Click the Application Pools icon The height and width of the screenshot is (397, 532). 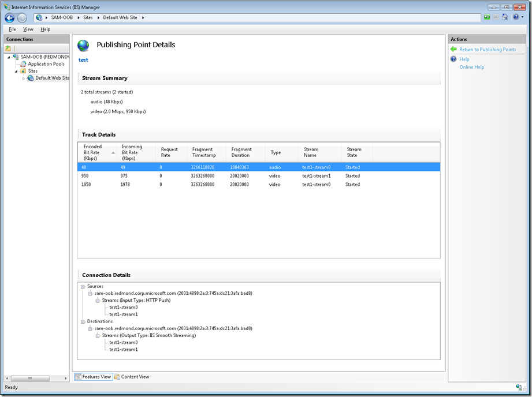[23, 64]
